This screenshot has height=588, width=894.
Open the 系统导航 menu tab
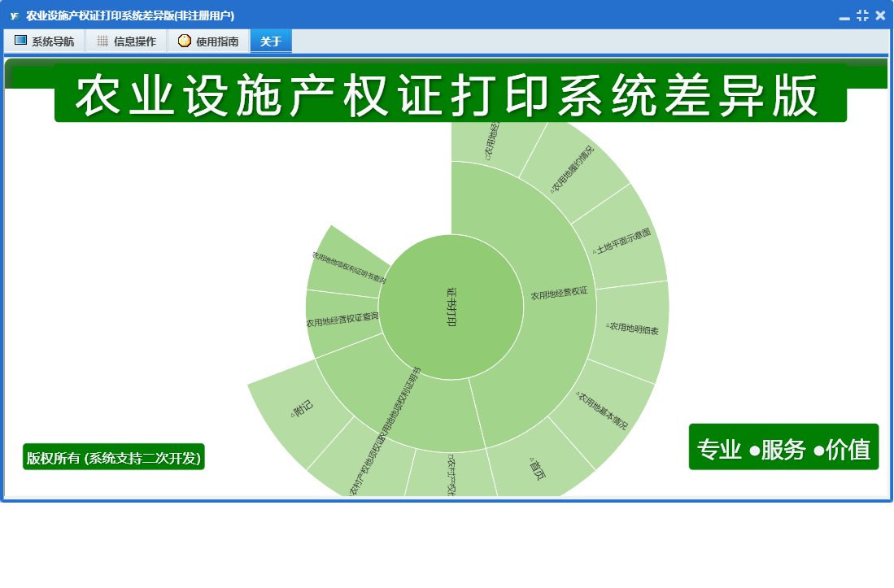[45, 41]
